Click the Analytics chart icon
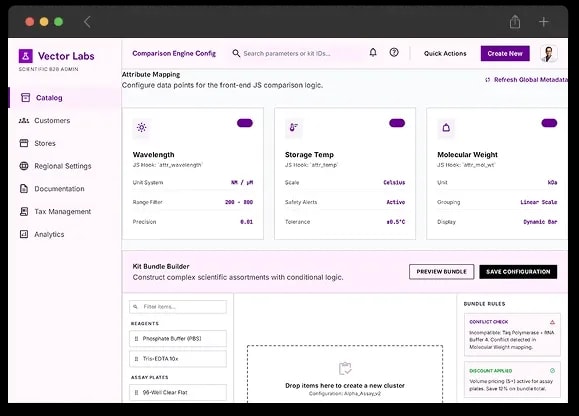Screen dimensions: 579x416 tap(24, 234)
